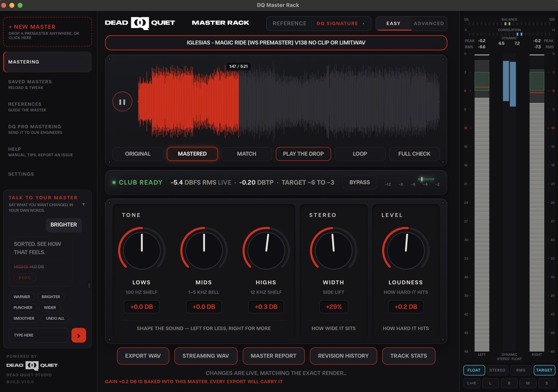Viewport: 558px width, 392px height.
Task: Click Play The Drop
Action: click(x=303, y=154)
